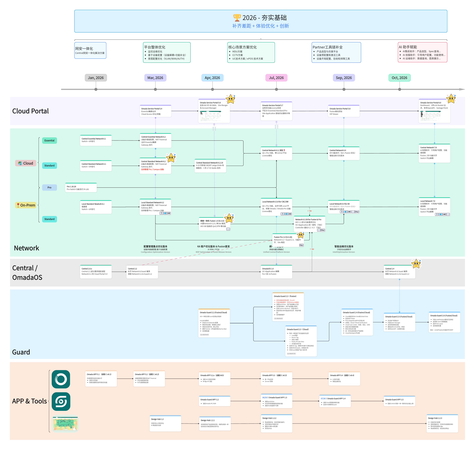Click the yellow On-Prem label

pos(26,205)
